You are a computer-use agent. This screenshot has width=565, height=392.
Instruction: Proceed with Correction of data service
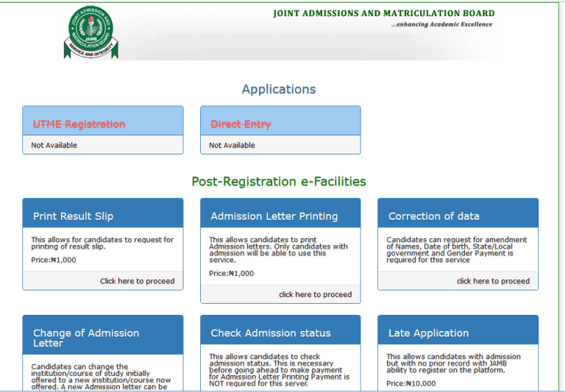[494, 281]
